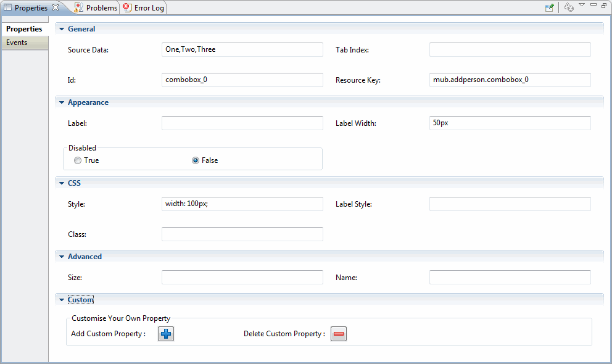
Task: Click the 'Tab Index:' label
Action: (x=352, y=50)
